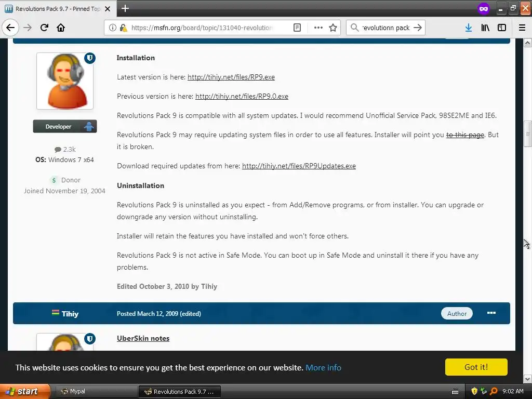Click the vertical scrollbar thumb

[x=528, y=134]
